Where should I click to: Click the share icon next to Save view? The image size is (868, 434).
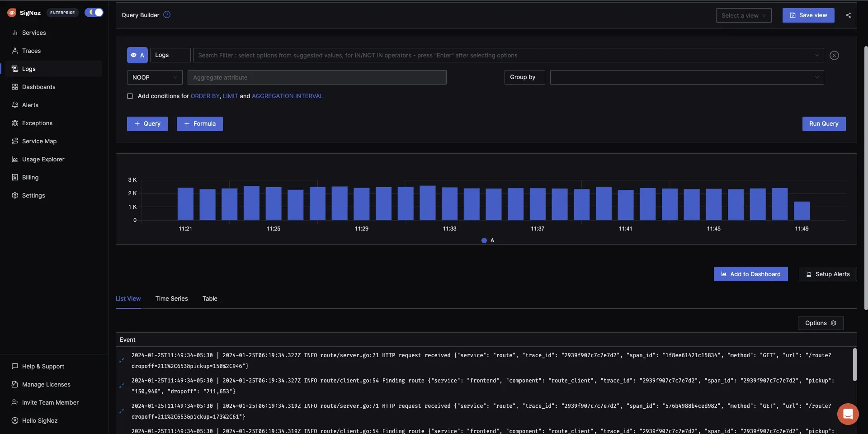pyautogui.click(x=849, y=15)
